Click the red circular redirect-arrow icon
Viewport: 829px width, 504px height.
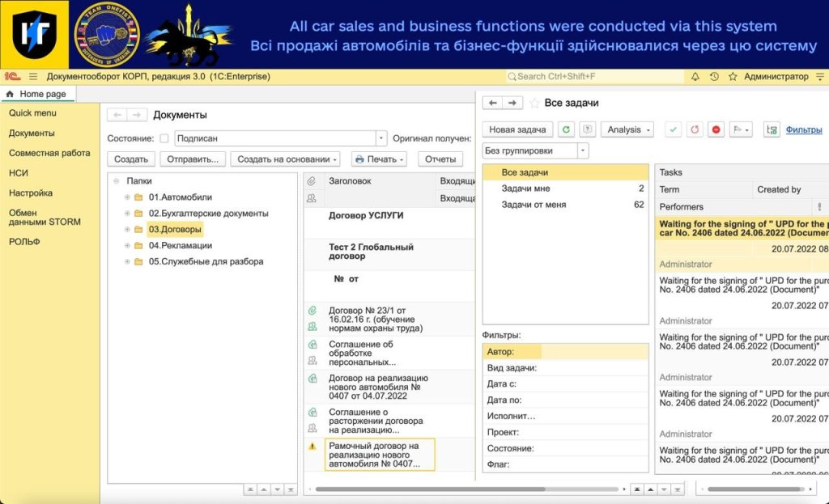(x=695, y=129)
